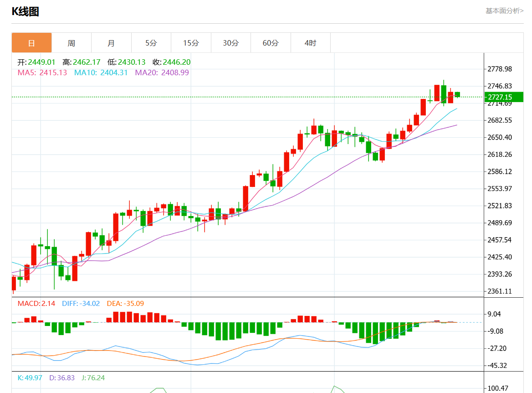The height and width of the screenshot is (393, 532).
Task: Click the MA20: 2408.99 indicator label
Action: click(162, 72)
